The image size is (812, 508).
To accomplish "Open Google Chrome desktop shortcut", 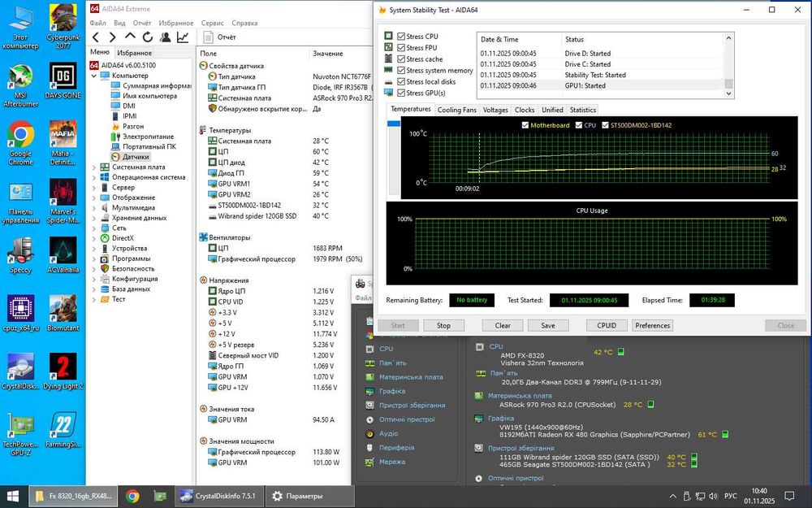I will pos(21,144).
